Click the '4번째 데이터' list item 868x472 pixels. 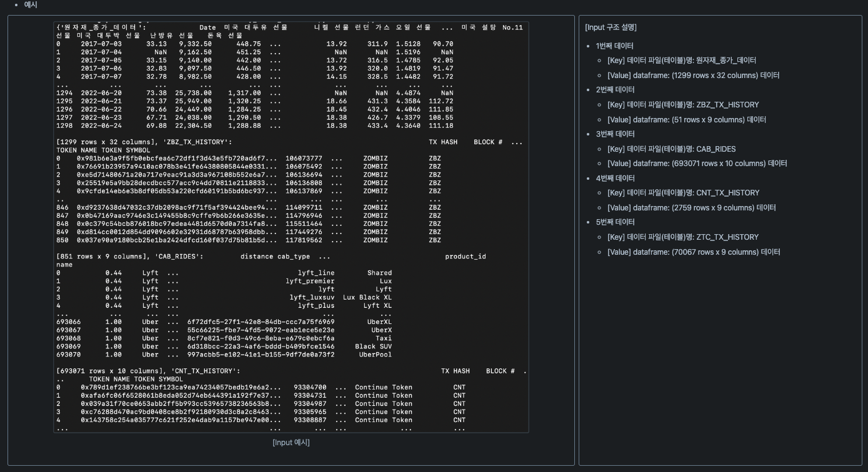tap(615, 179)
